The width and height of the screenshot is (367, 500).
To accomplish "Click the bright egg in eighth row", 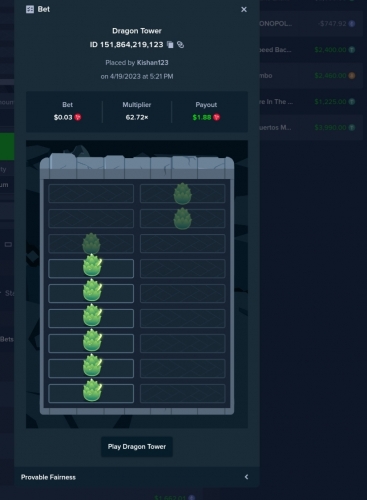I will [x=92, y=366].
